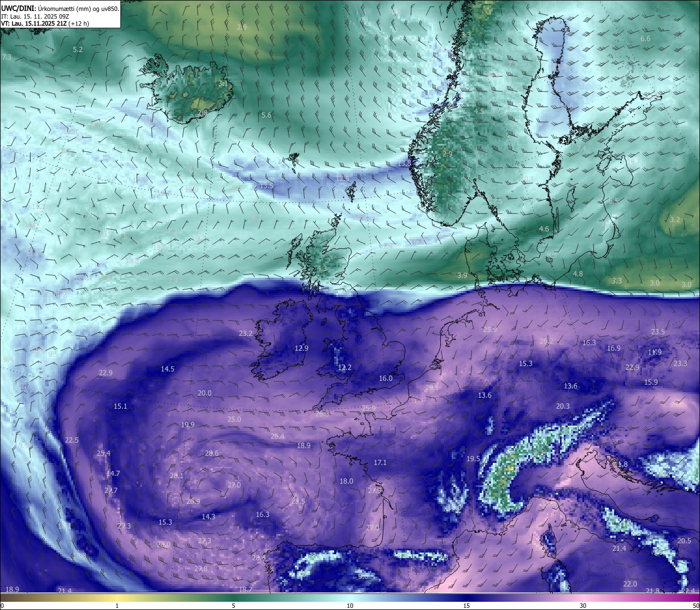The image size is (700, 610).
Task: Select the 12.2 value over Wales
Action: coord(345,368)
